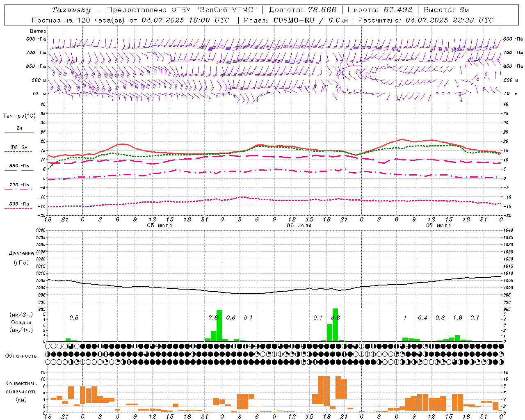Click the station name "Tazovsky" in the title
Image resolution: width=525 pixels, height=420 pixels.
(x=71, y=9)
